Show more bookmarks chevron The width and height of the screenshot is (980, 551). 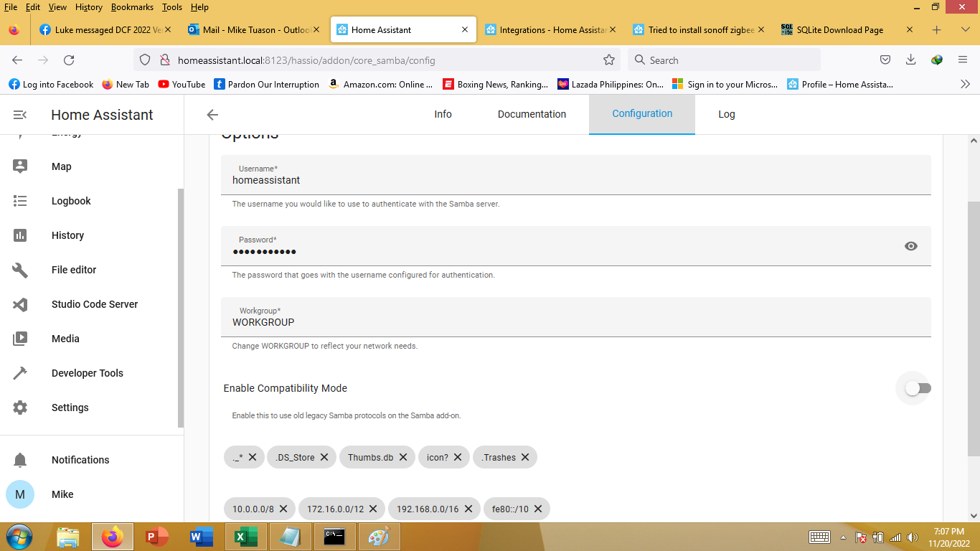[965, 84]
